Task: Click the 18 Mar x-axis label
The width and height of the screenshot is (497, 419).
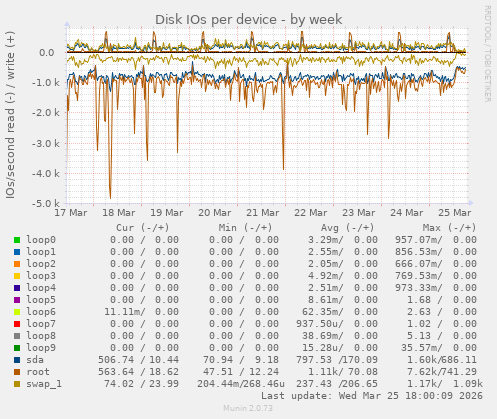Action: coord(119,213)
